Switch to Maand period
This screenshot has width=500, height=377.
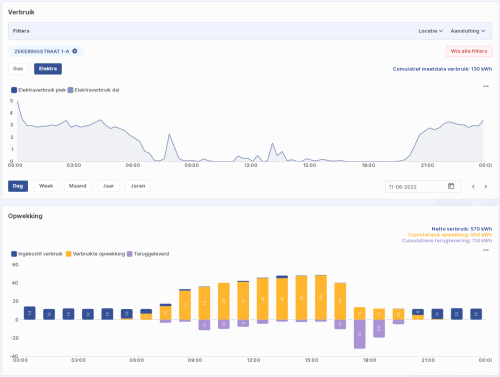coord(78,186)
